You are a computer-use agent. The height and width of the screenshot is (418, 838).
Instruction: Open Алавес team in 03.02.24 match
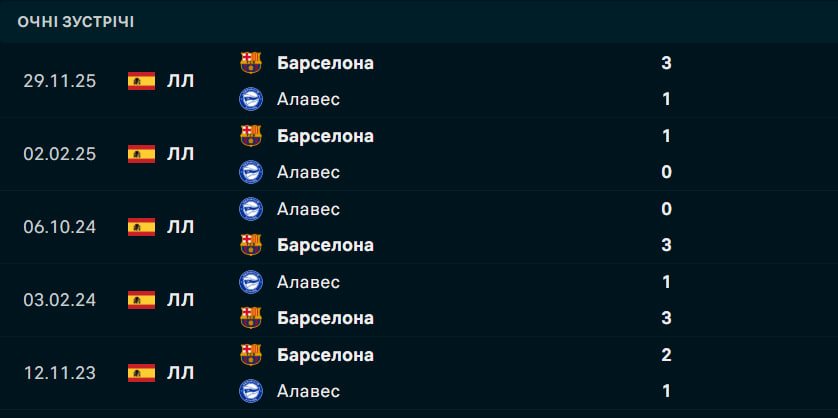(x=308, y=282)
